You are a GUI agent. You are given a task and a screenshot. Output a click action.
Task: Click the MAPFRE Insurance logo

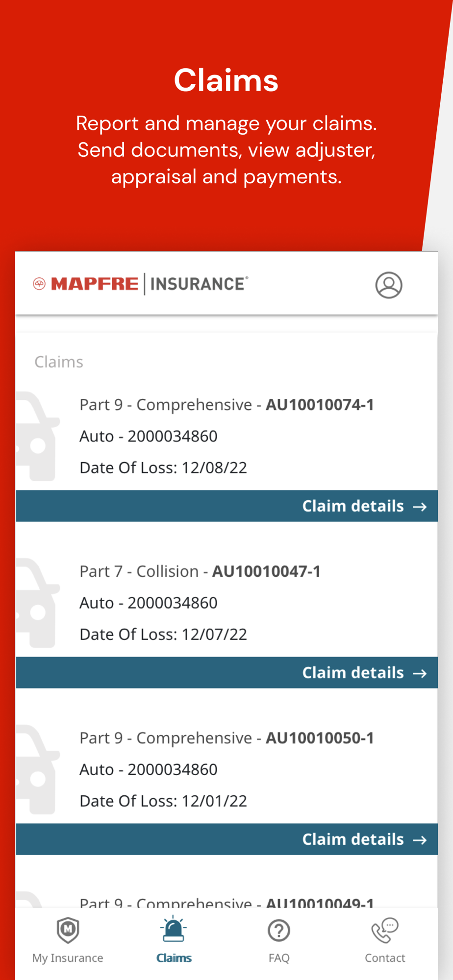click(141, 284)
